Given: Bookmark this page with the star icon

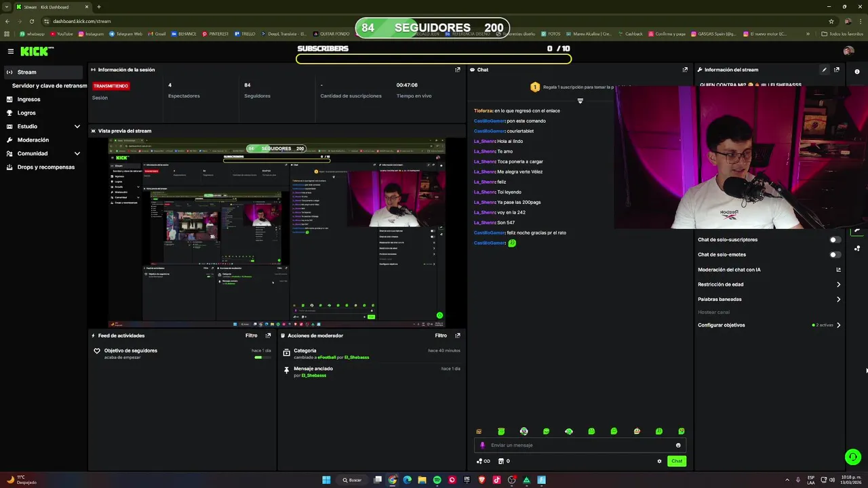Looking at the screenshot, I should coord(831,21).
